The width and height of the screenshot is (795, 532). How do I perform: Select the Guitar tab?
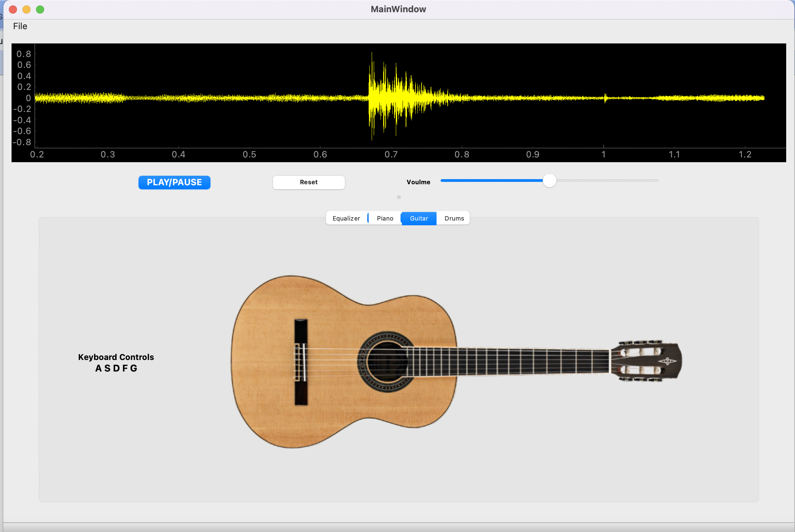(x=419, y=218)
